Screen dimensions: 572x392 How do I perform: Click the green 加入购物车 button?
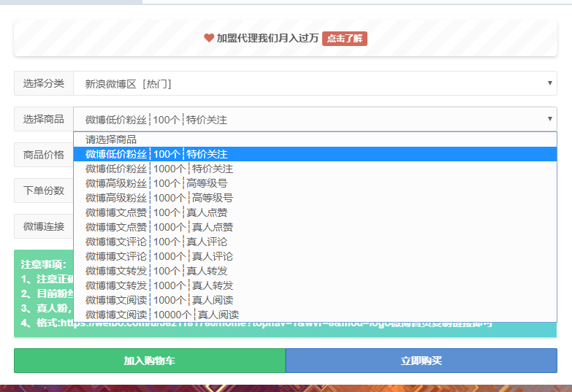coord(149,361)
